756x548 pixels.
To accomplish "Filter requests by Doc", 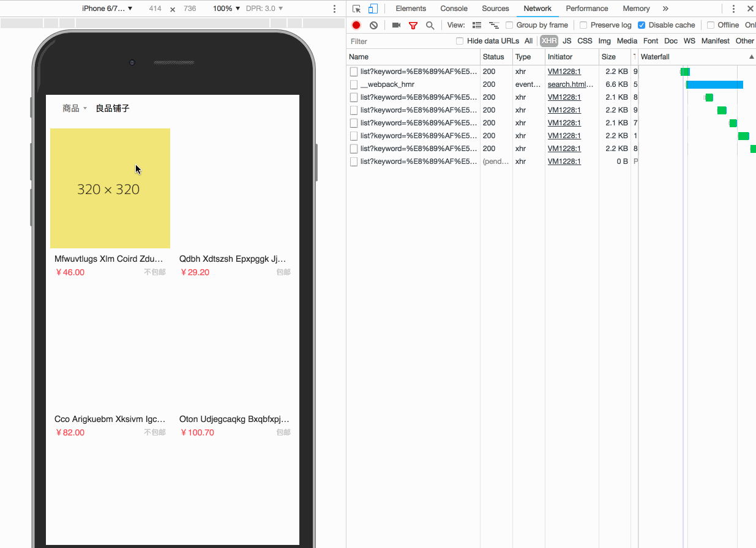I will [x=671, y=41].
